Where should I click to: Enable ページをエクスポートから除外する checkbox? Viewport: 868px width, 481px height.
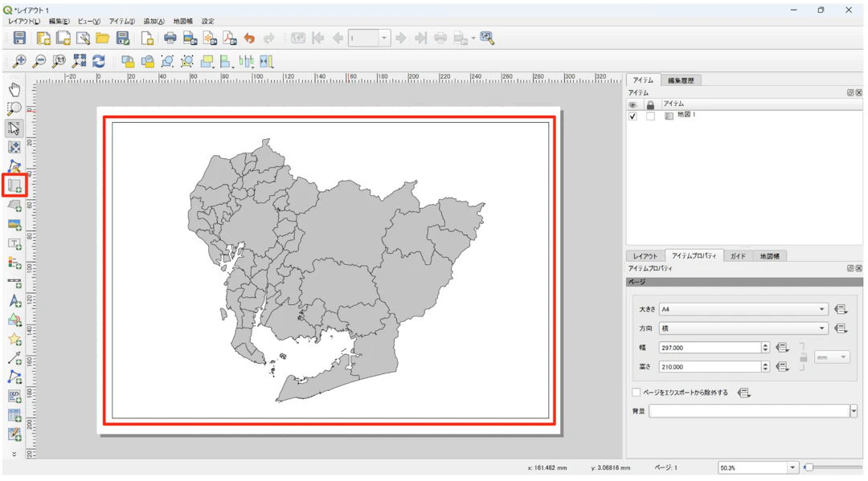pyautogui.click(x=637, y=393)
